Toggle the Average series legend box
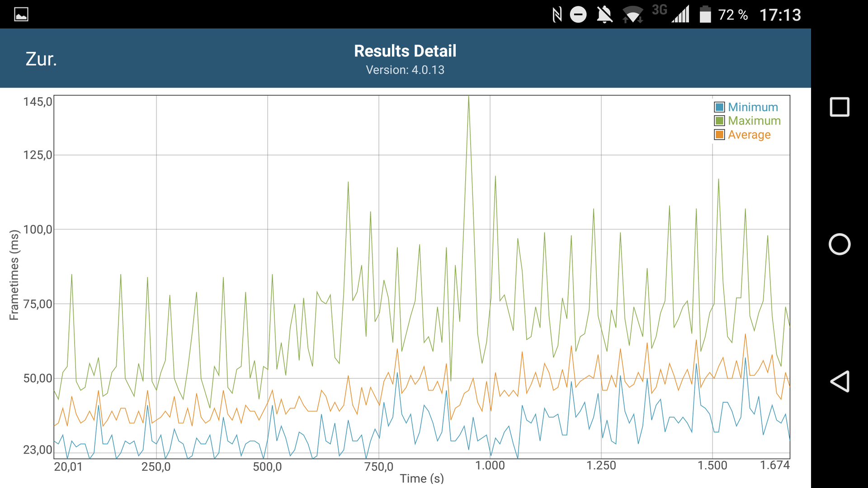 point(719,135)
